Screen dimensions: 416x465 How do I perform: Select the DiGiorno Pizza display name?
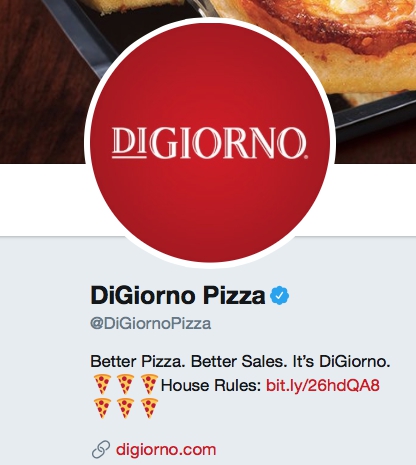pyautogui.click(x=178, y=295)
